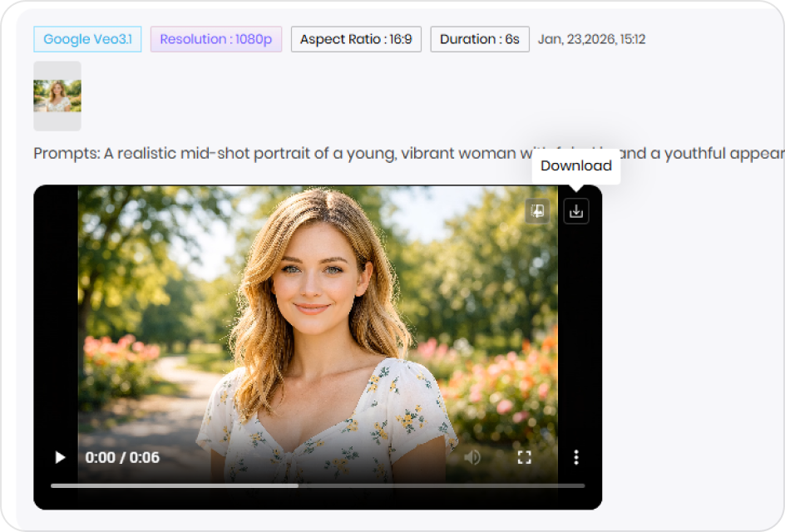Screen dimensions: 785x532
Task: Click the Aspect Ratio: 16:9 label
Action: point(355,38)
